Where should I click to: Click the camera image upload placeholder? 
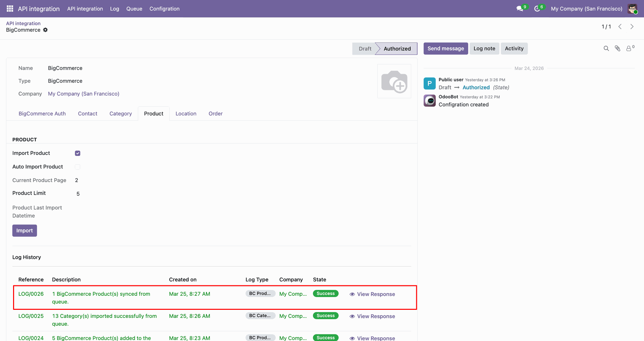394,81
